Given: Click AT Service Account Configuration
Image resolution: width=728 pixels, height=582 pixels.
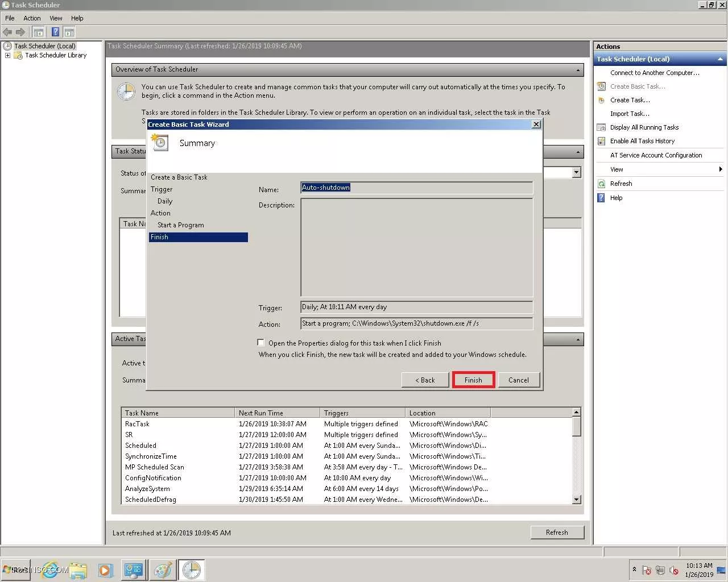Looking at the screenshot, I should click(x=656, y=155).
